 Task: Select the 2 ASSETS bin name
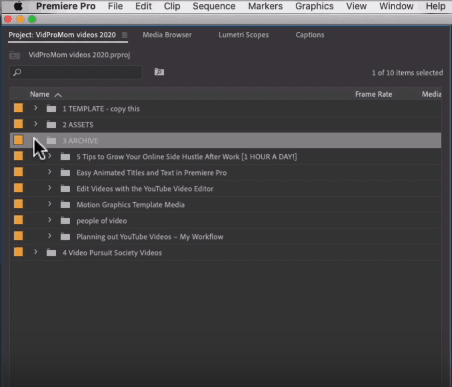point(78,125)
